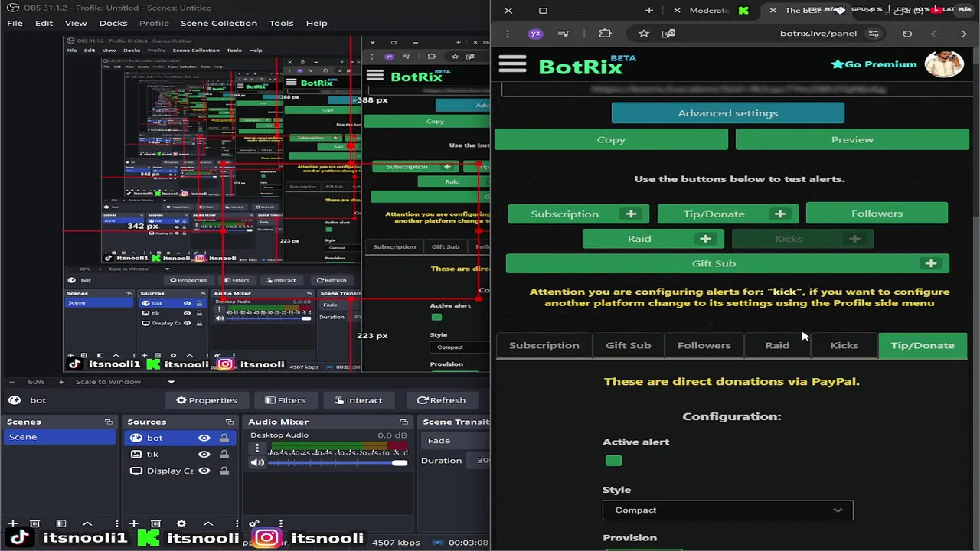Remove selected scene with Scenes trash icon
The image size is (980, 551).
[x=34, y=523]
